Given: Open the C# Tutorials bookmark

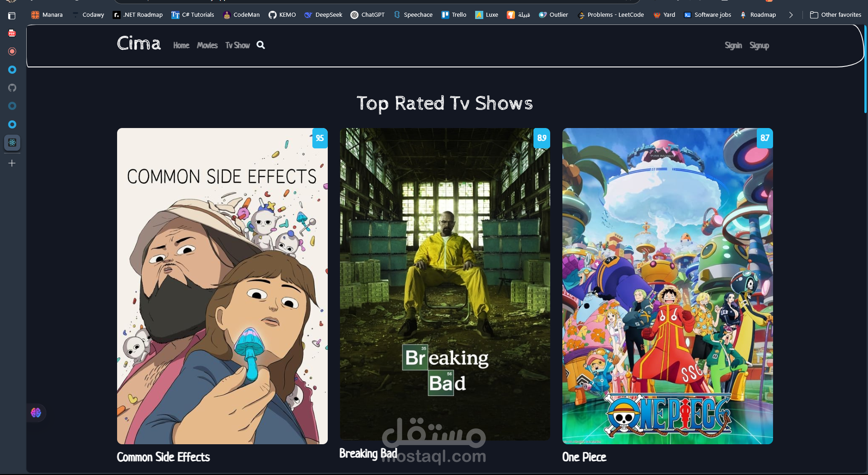Looking at the screenshot, I should [193, 15].
